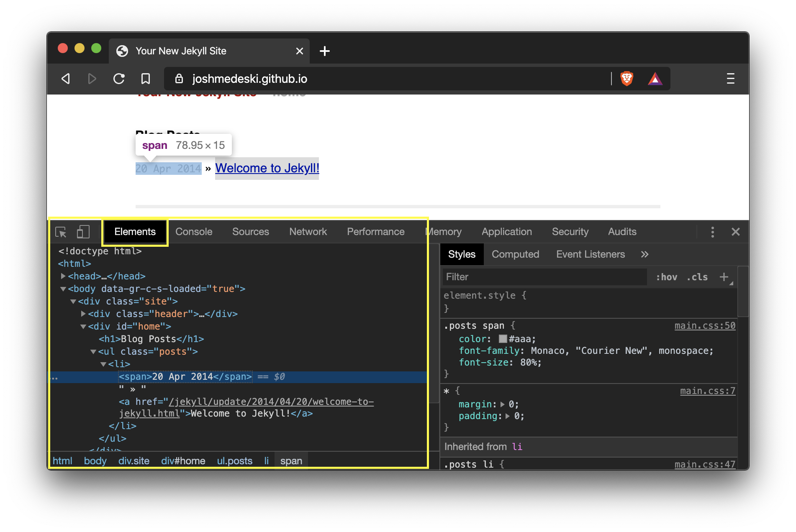
Task: Click the Styles Filter input field
Action: [x=544, y=277]
